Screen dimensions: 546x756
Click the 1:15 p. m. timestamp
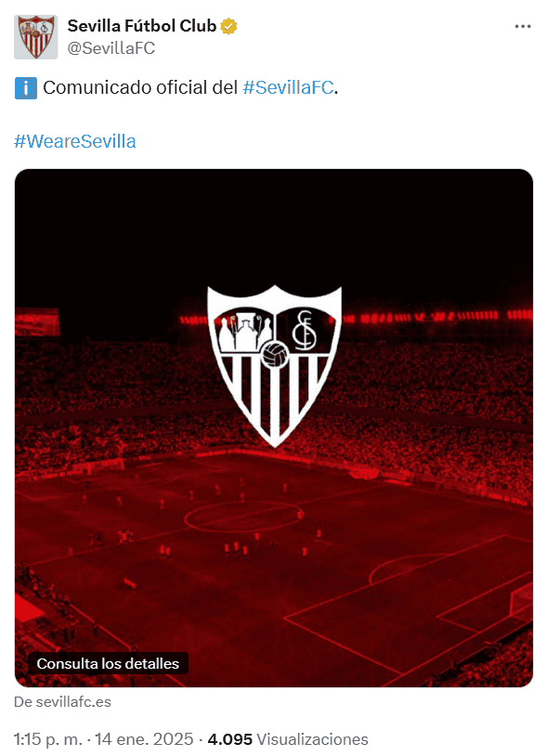[x=47, y=739]
